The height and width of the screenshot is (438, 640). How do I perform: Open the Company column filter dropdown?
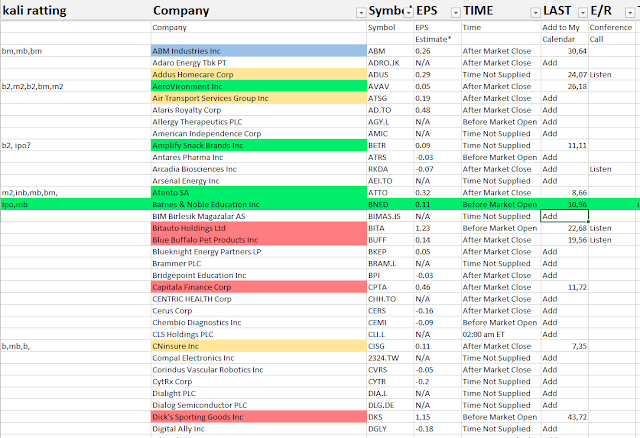(361, 11)
